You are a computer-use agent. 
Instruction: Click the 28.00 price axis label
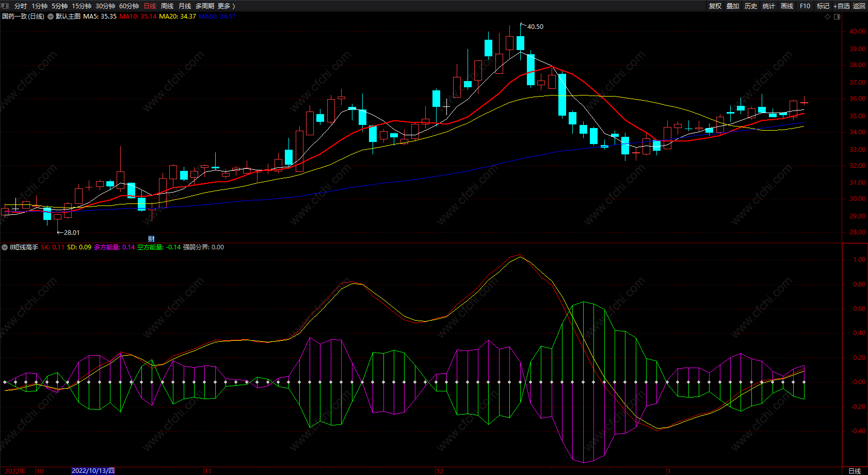pyautogui.click(x=857, y=232)
